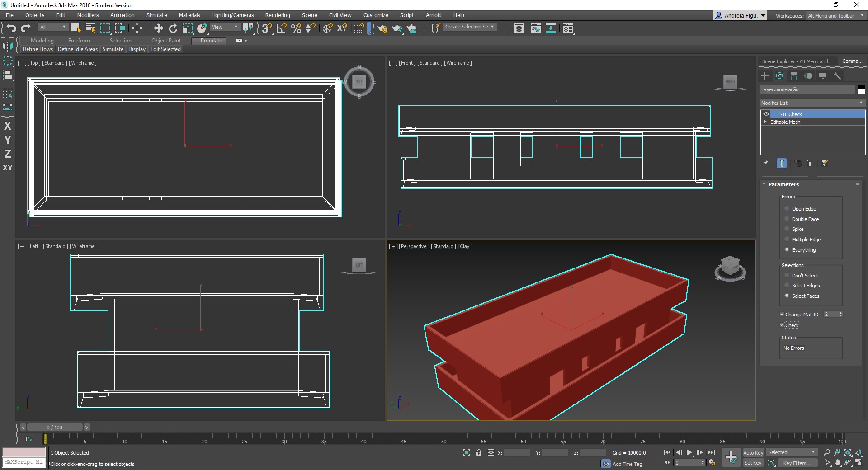Switch to the Display command panel
The image size is (868, 470).
(823, 76)
